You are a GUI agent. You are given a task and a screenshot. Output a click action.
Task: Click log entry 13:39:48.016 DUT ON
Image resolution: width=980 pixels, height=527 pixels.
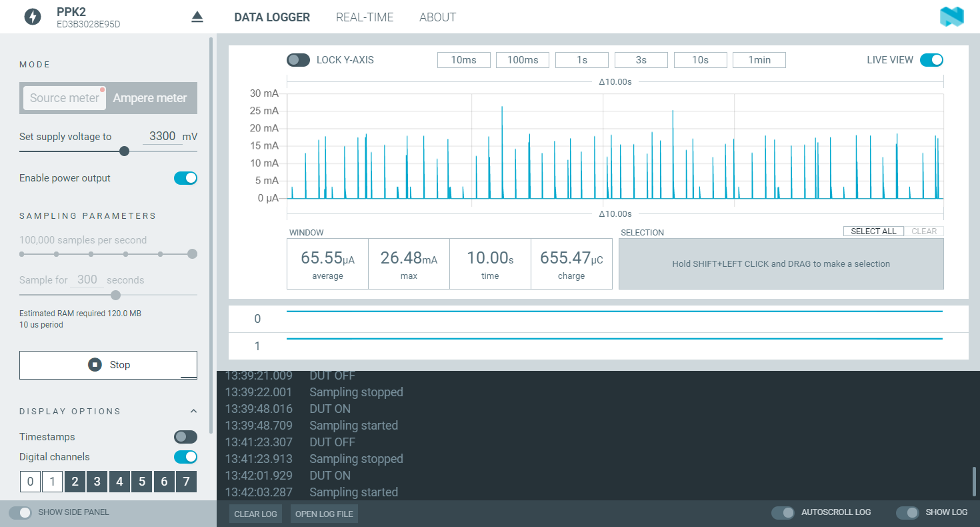point(287,409)
